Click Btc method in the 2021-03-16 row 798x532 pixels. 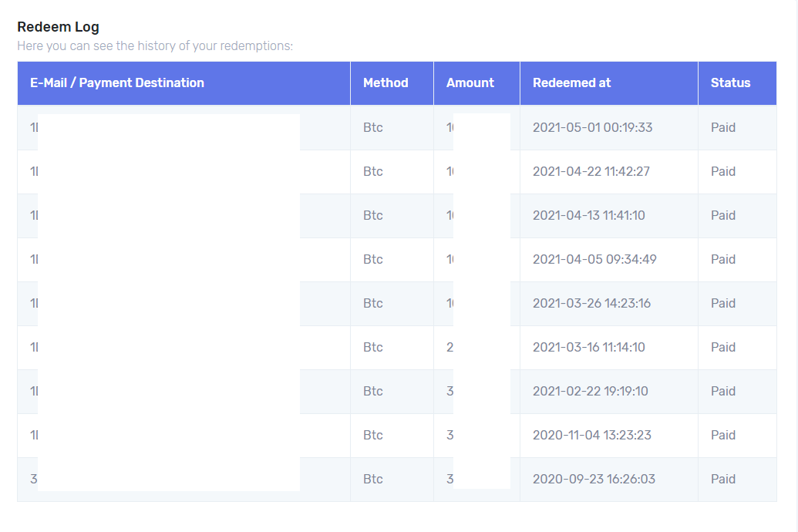(x=373, y=347)
